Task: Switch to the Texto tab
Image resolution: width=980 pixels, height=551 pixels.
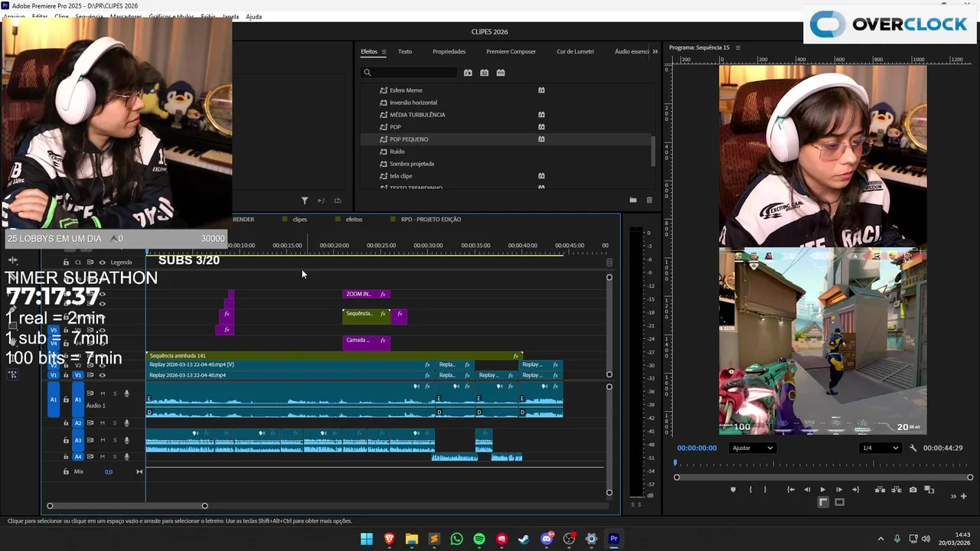Action: click(405, 51)
